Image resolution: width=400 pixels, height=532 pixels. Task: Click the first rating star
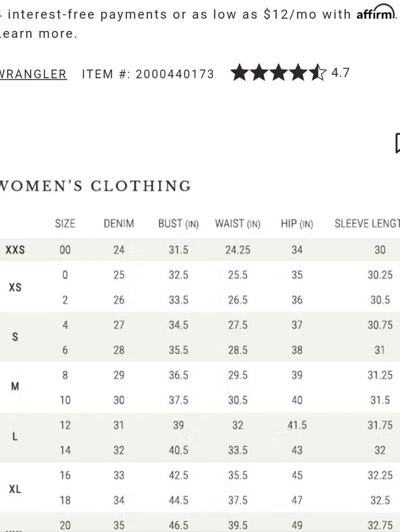(240, 73)
